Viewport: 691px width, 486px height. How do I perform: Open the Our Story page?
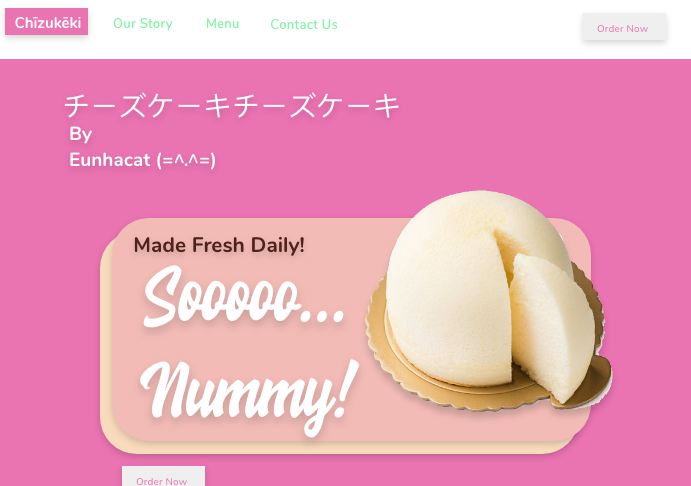click(143, 23)
